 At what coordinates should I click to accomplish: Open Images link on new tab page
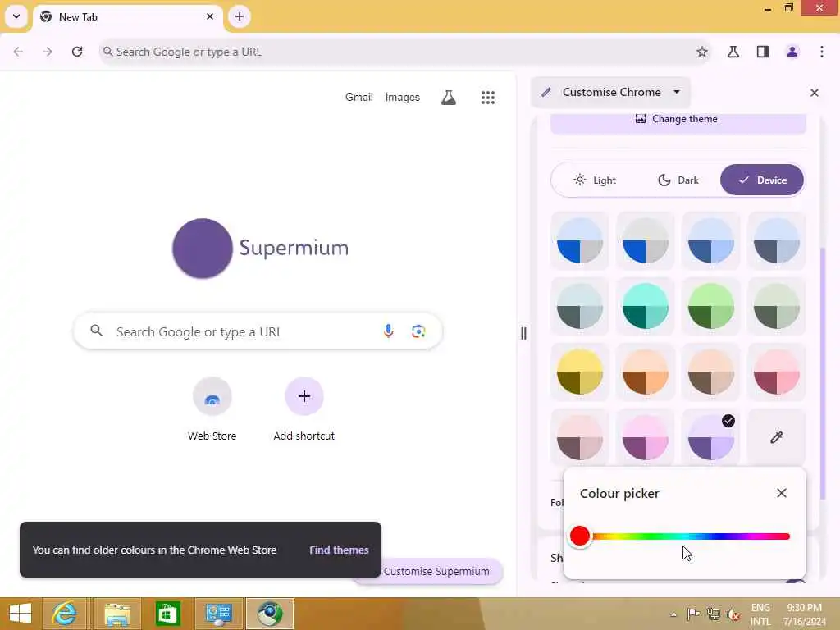click(402, 97)
